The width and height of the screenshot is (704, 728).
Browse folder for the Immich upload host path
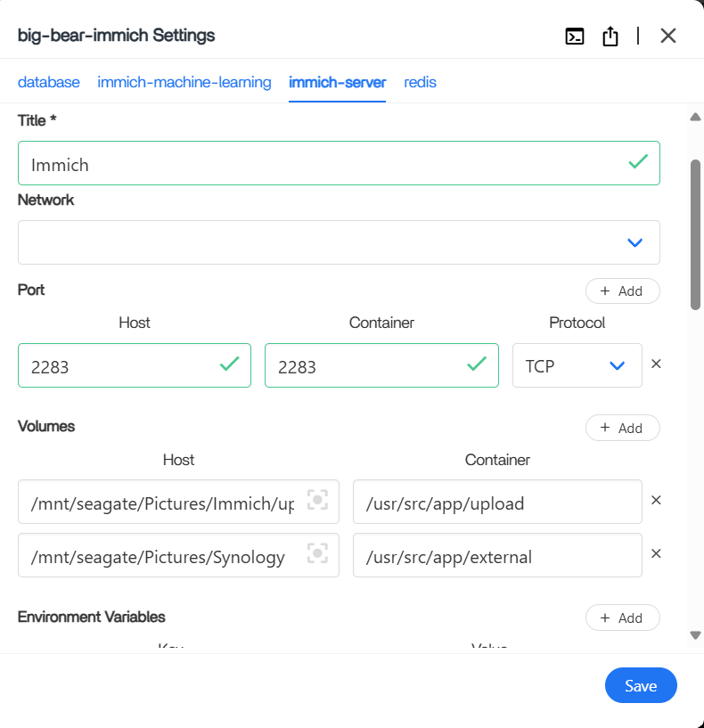coord(317,500)
